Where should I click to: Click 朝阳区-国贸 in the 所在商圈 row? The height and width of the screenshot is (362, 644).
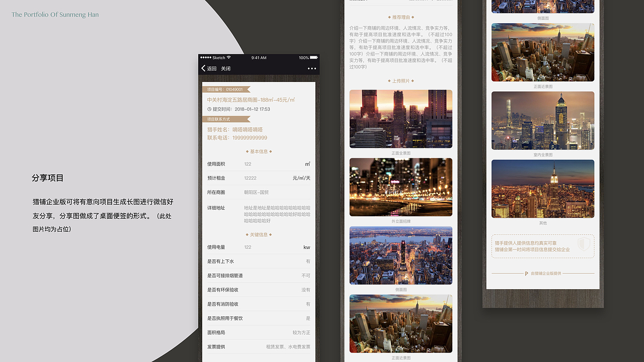(x=256, y=193)
